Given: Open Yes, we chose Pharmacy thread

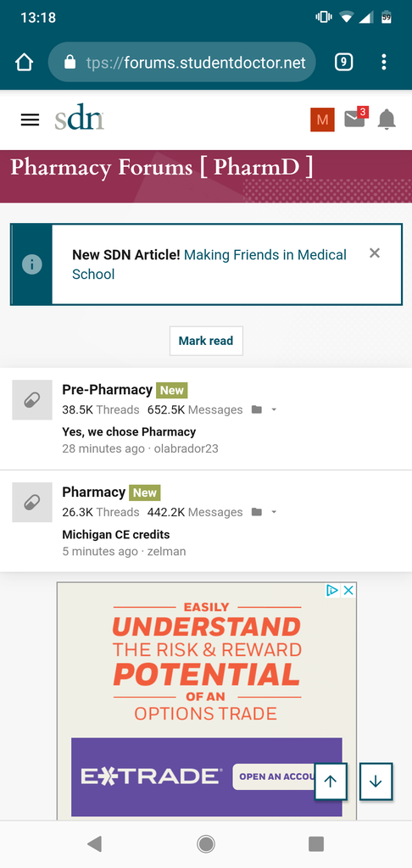Looking at the screenshot, I should click(129, 431).
